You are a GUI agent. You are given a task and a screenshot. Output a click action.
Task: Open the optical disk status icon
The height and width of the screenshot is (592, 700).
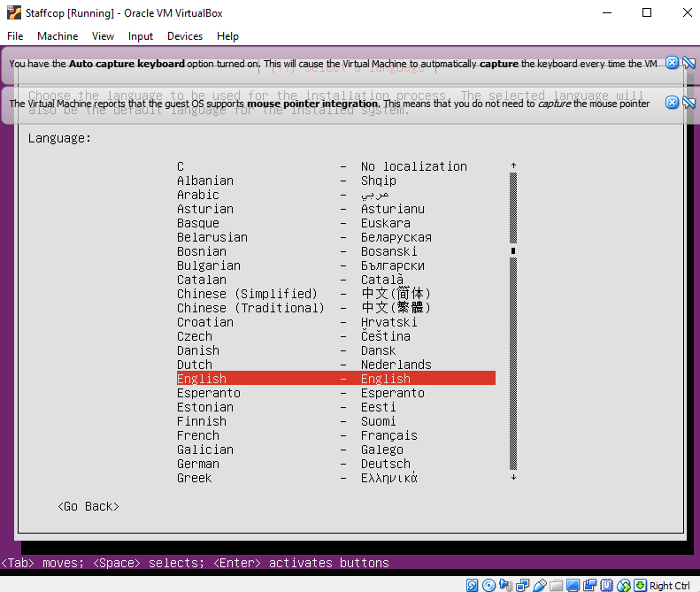coord(488,585)
